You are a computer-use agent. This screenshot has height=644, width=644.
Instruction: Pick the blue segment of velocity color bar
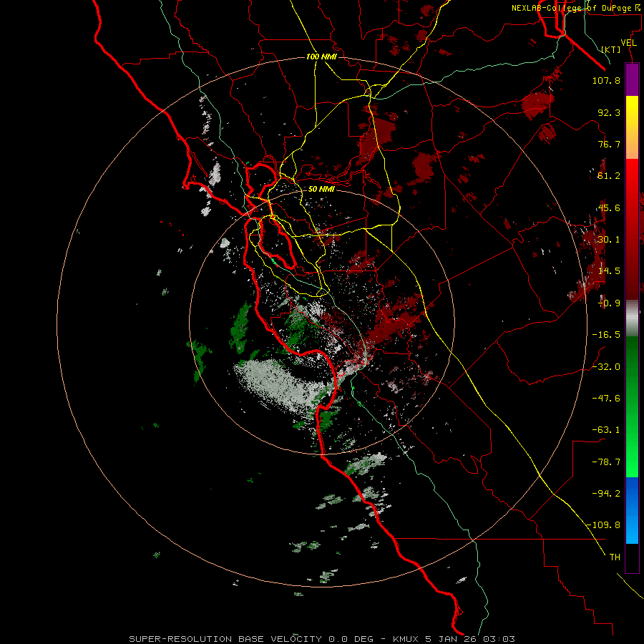(x=632, y=510)
